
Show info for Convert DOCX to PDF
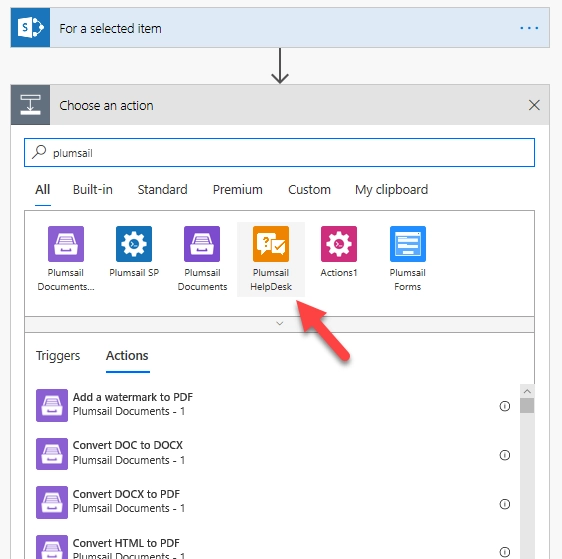(505, 504)
